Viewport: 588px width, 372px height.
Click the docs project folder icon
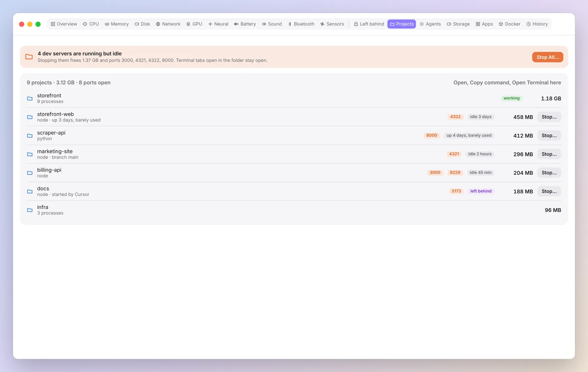tap(30, 191)
